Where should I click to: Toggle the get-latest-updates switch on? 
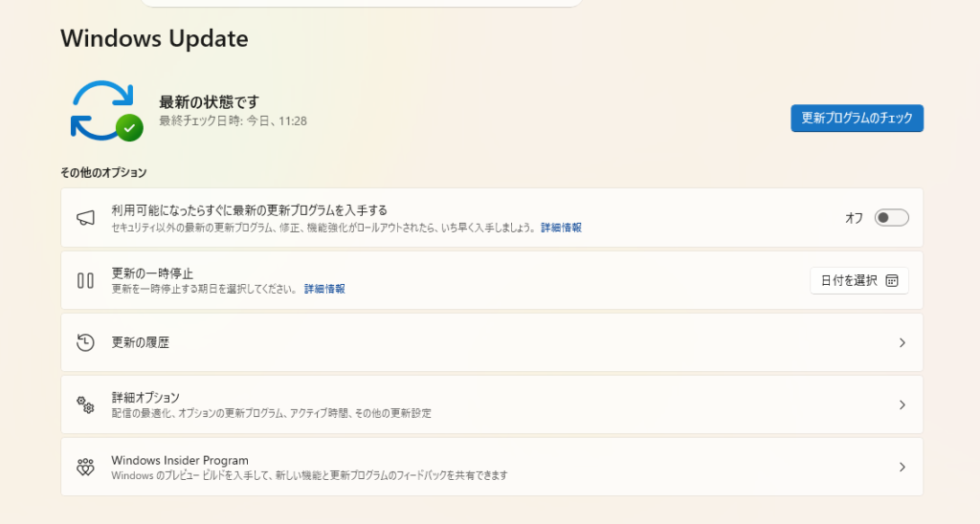891,218
